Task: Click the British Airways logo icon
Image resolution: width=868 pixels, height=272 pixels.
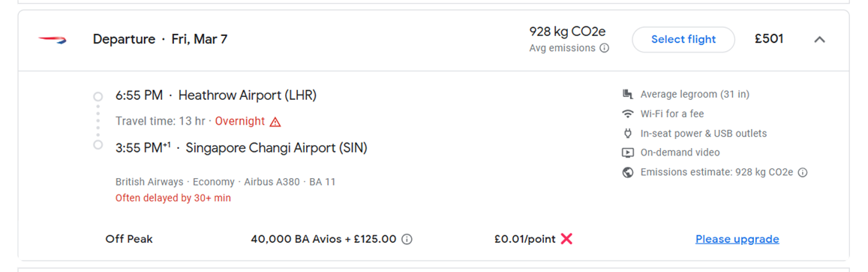Action: (52, 40)
